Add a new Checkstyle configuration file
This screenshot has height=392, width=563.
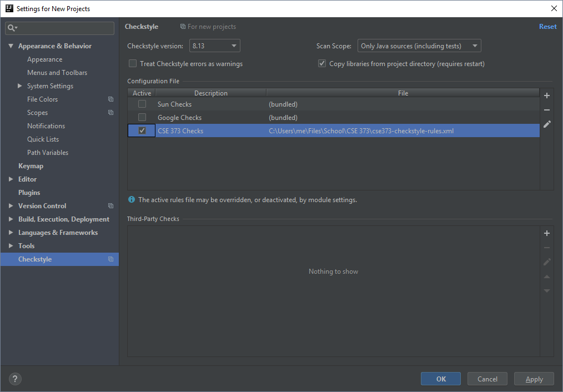point(546,95)
